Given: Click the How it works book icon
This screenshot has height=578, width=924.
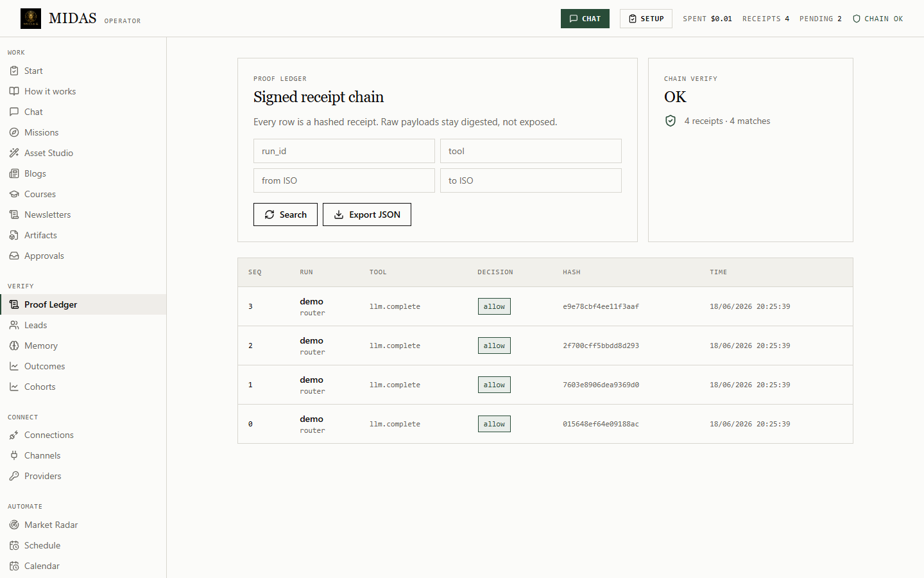Looking at the screenshot, I should tap(14, 91).
